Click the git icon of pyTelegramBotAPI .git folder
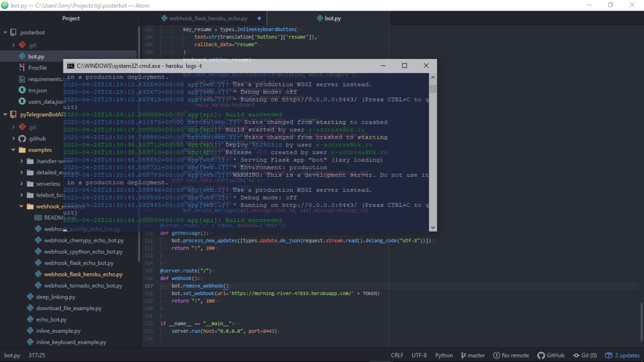 [22, 127]
